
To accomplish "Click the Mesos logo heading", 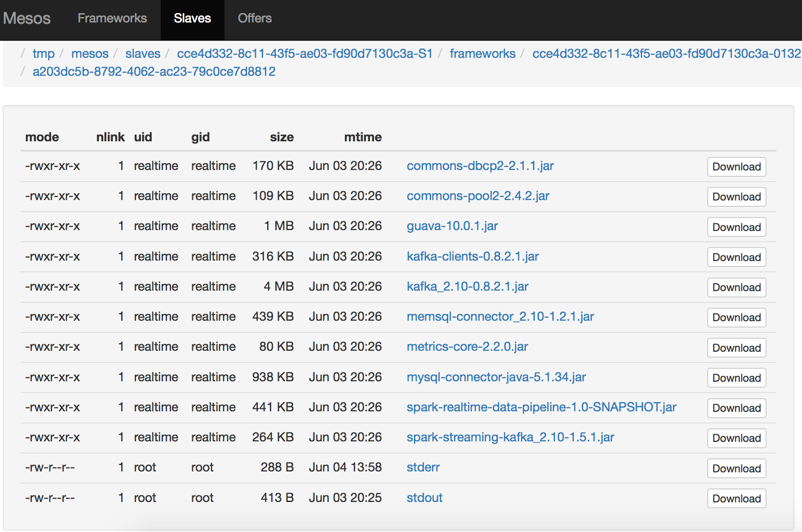I will tap(27, 18).
